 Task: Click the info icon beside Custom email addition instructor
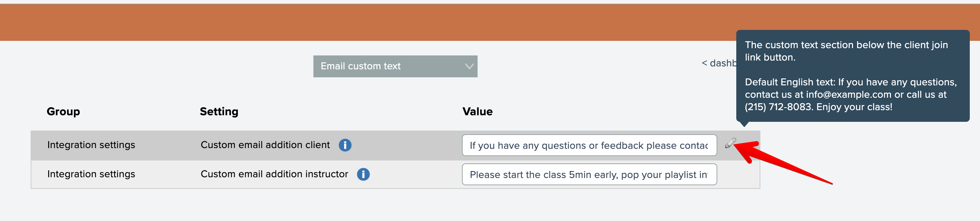[363, 174]
